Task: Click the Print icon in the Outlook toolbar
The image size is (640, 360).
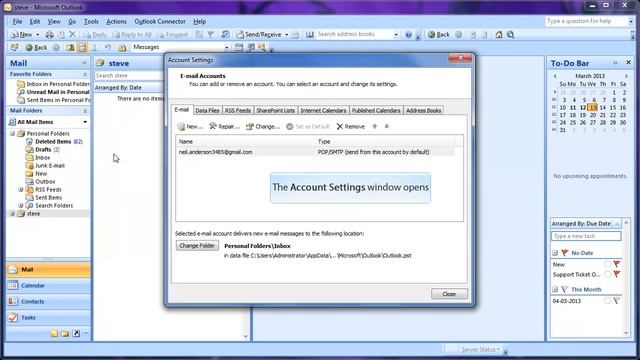Action: [49, 35]
